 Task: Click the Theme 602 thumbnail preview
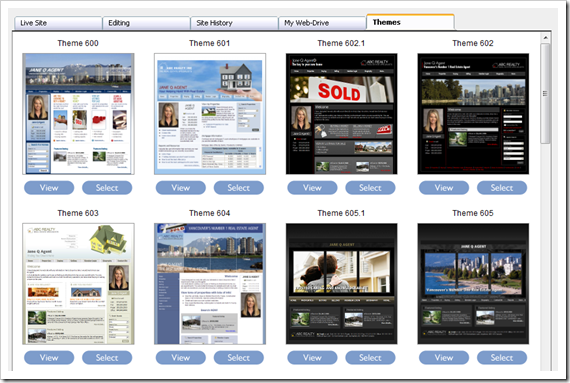473,114
